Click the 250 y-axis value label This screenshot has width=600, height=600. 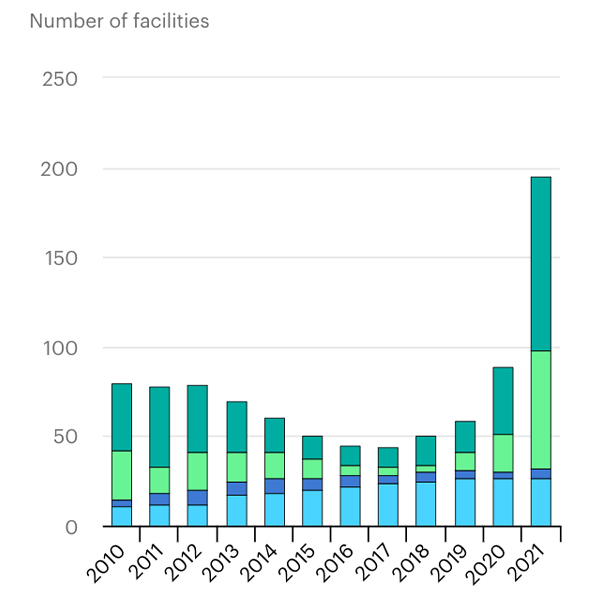tap(60, 78)
